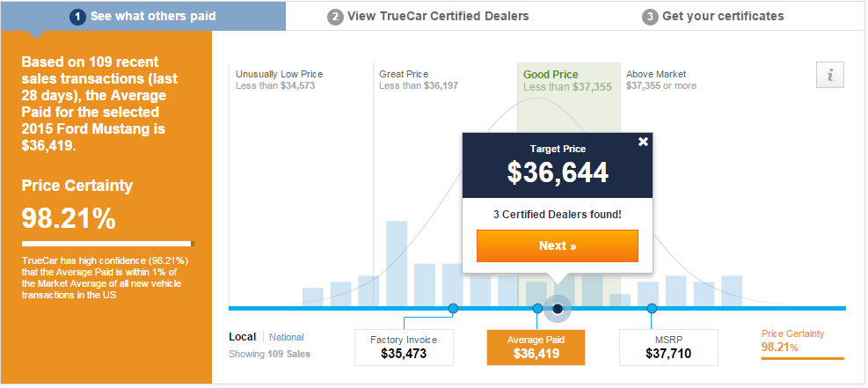Select Local sales view
The image size is (868, 388).
242,337
